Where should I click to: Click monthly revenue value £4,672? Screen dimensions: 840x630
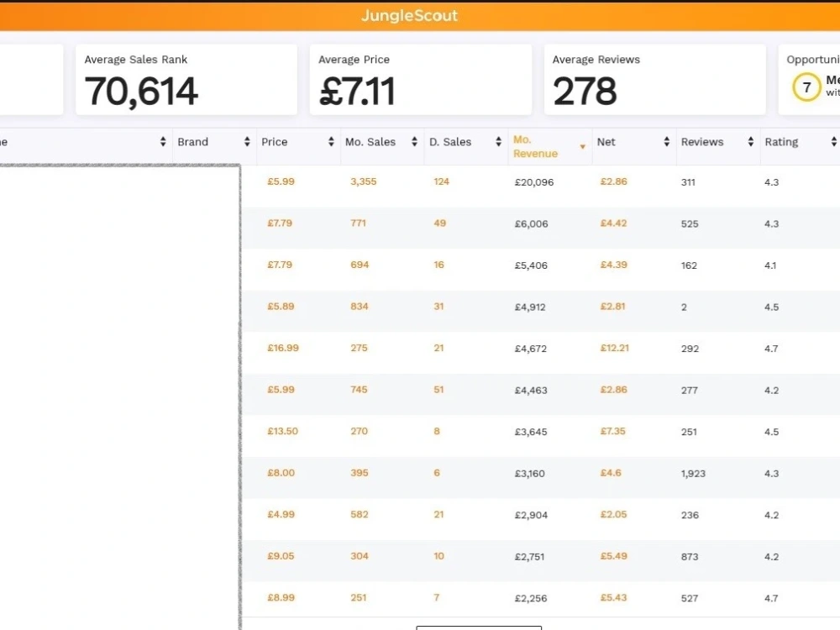coord(530,349)
